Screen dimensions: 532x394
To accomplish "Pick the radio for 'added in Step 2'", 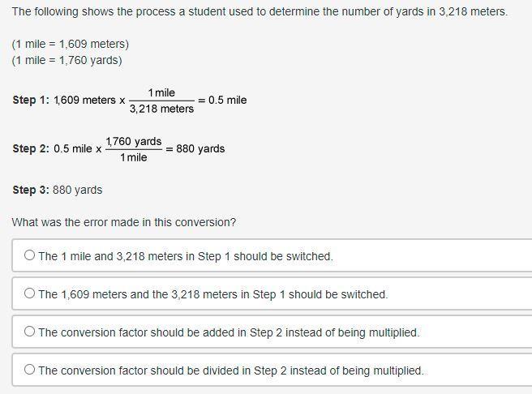I will tap(29, 332).
